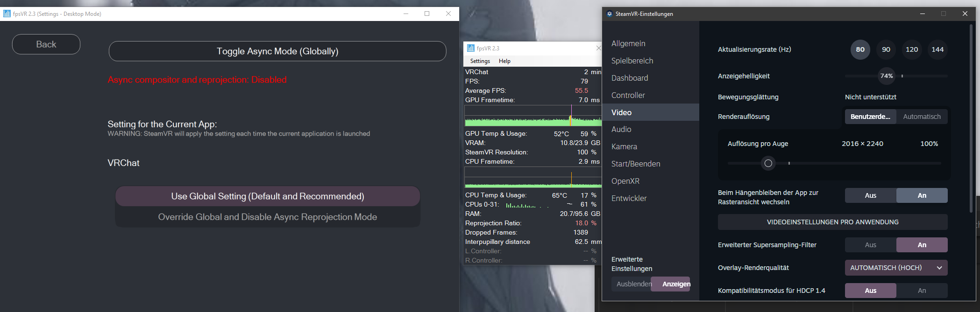Click the Nicht unterstützt Bewegungsglättung text

(871, 97)
